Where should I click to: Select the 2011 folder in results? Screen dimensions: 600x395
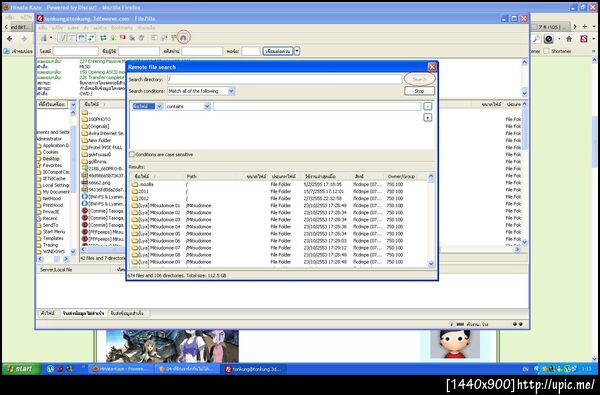click(140, 191)
